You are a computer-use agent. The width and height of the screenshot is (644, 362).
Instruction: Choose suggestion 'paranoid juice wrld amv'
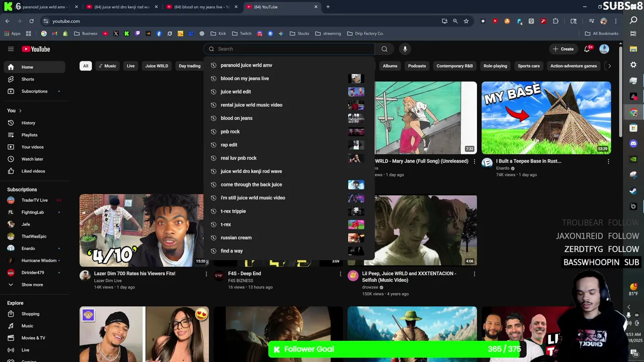point(289,65)
